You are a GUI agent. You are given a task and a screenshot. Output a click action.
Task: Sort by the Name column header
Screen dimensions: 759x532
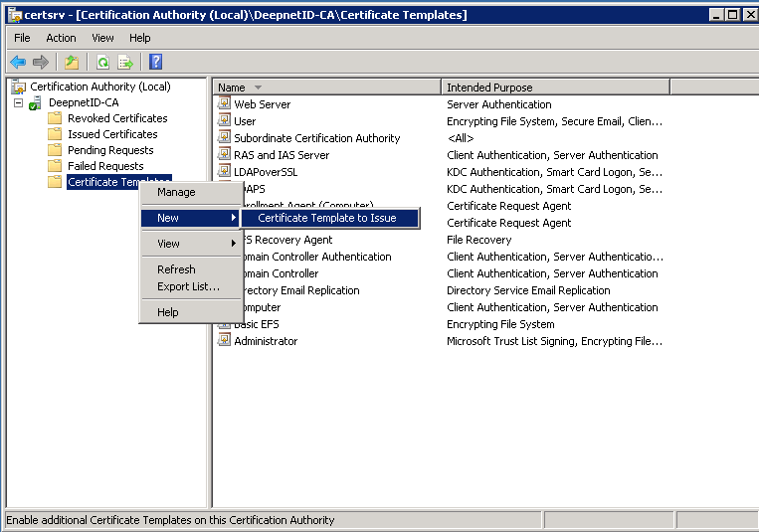232,88
